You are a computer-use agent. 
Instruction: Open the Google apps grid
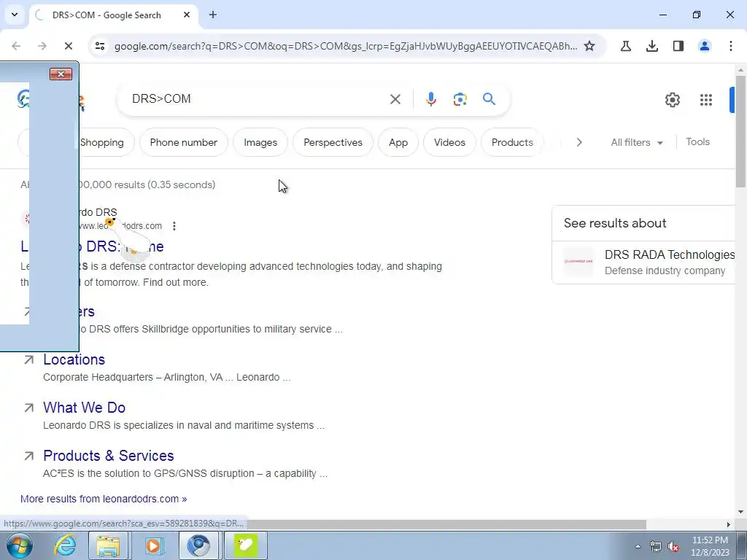[706, 99]
